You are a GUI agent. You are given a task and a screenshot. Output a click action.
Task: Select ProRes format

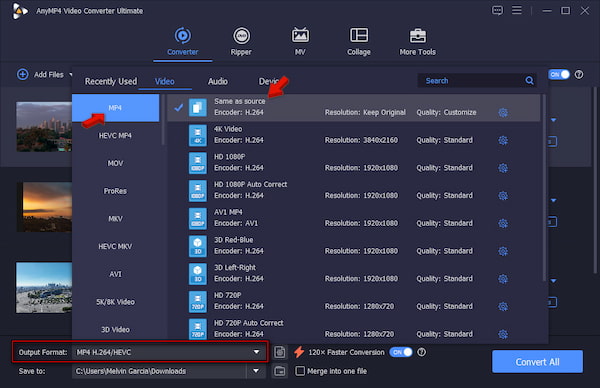[115, 191]
